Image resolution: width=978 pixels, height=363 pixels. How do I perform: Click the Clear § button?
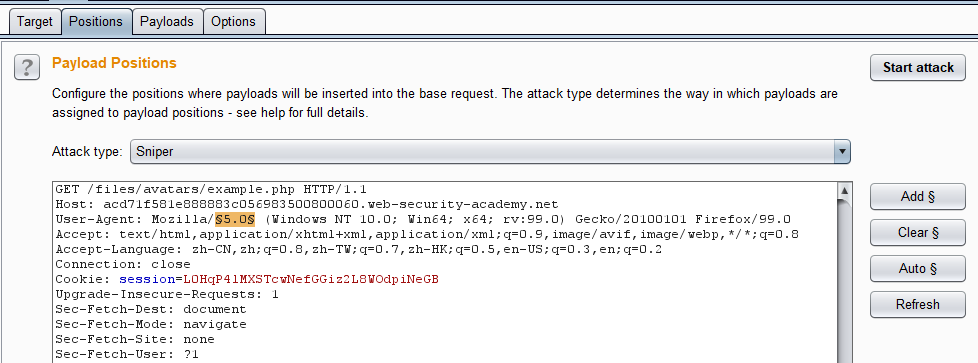point(918,233)
